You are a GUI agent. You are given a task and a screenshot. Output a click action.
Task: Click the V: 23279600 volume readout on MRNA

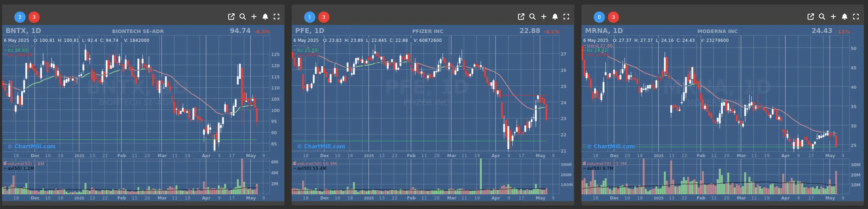point(714,40)
